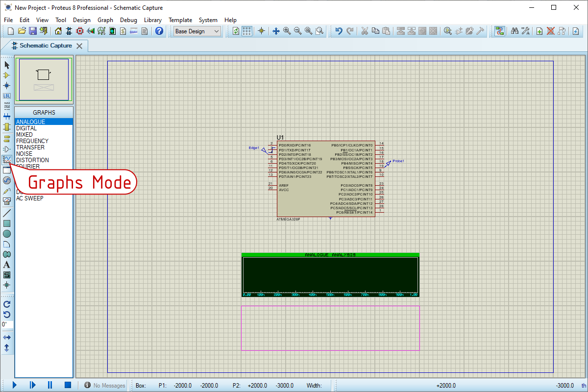588x392 pixels.
Task: Select DIGITAL in the graphs list
Action: 26,128
